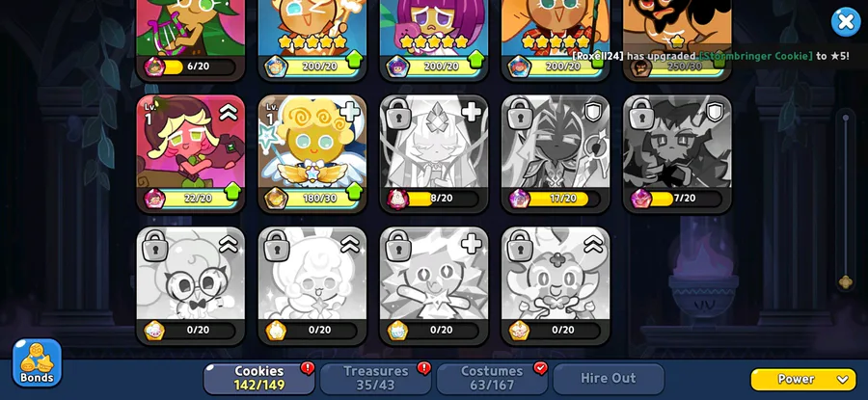Select the Lv.1 pink-background cookie card

(x=190, y=154)
